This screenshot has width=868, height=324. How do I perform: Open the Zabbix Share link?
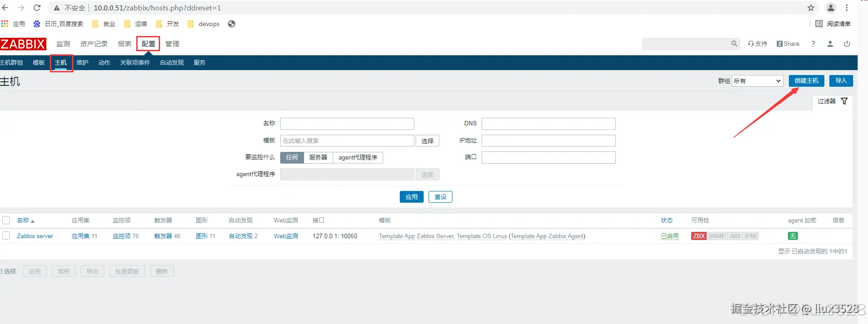pyautogui.click(x=788, y=44)
